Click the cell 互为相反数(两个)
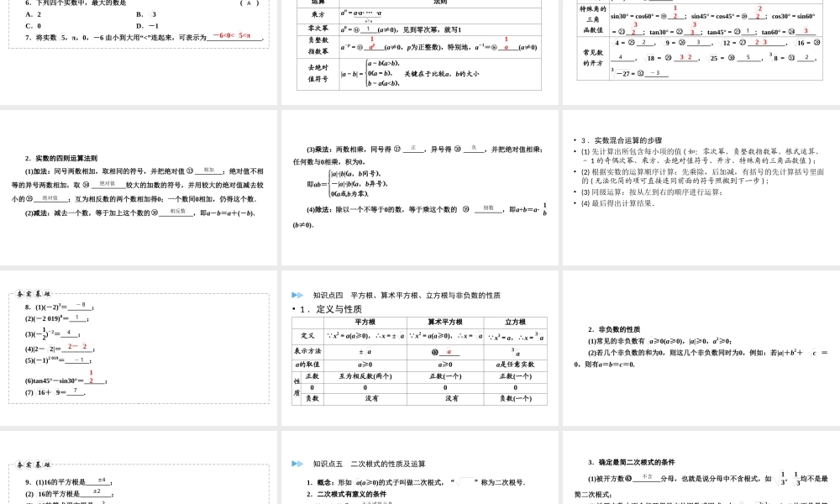The height and width of the screenshot is (504, 840). pyautogui.click(x=365, y=376)
